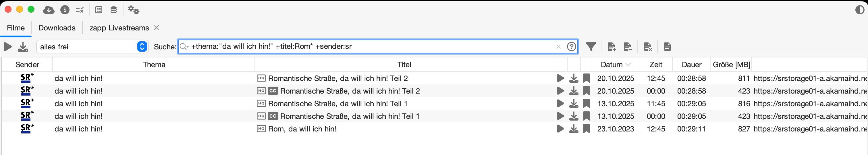Download 'Rom, da will ich hin!' film
Screen dimensions: 868x155
(574, 129)
